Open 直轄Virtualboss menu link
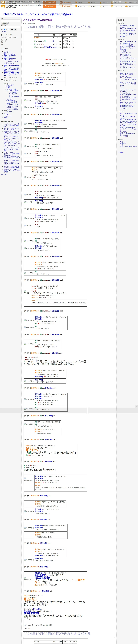 coord(9,71)
